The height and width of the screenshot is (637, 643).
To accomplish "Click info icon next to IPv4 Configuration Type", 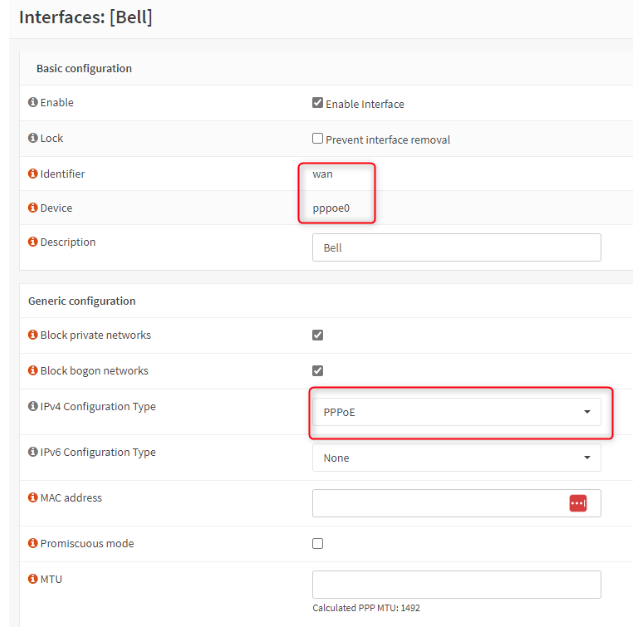I will [33, 406].
